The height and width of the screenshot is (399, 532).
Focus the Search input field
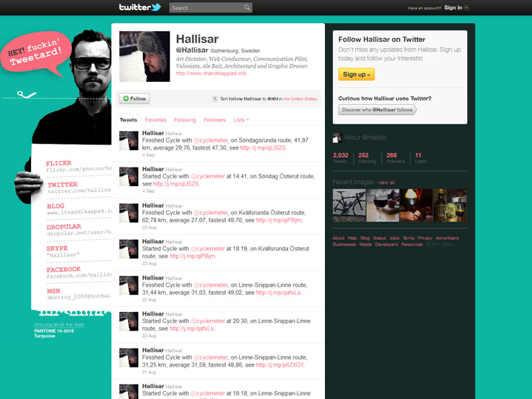tap(211, 7)
